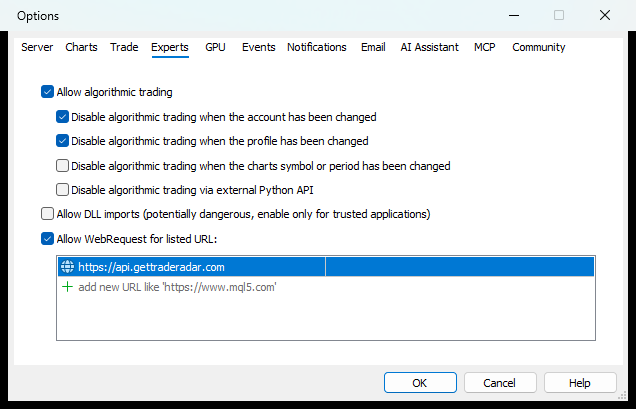This screenshot has width=636, height=409.
Task: Go to the Email tab
Action: click(373, 47)
